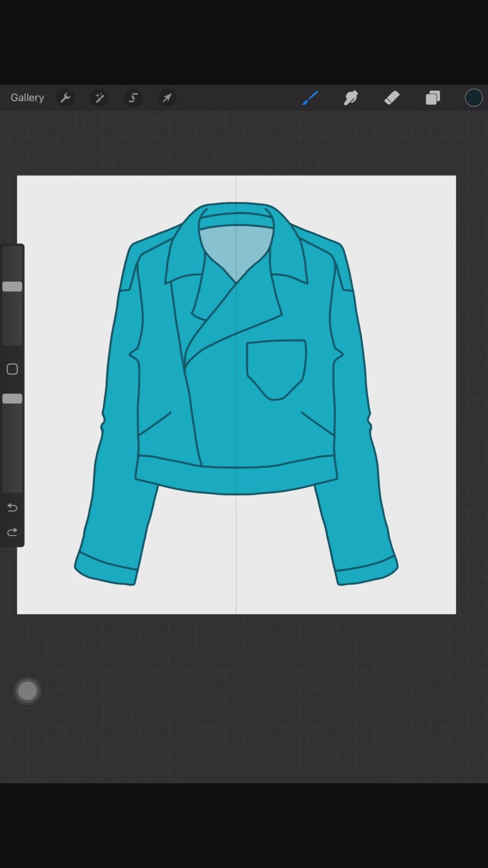Redo the last undone action
The image size is (488, 868).
tap(12, 532)
